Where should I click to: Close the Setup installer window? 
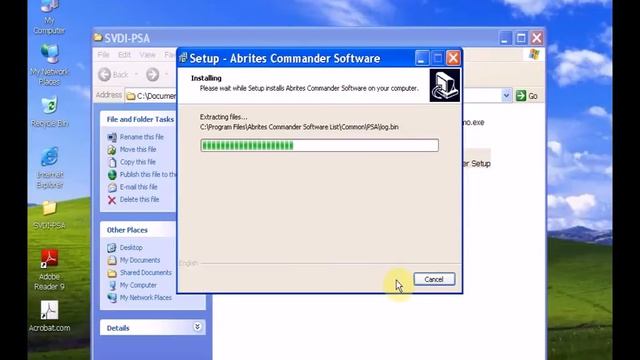point(453,58)
